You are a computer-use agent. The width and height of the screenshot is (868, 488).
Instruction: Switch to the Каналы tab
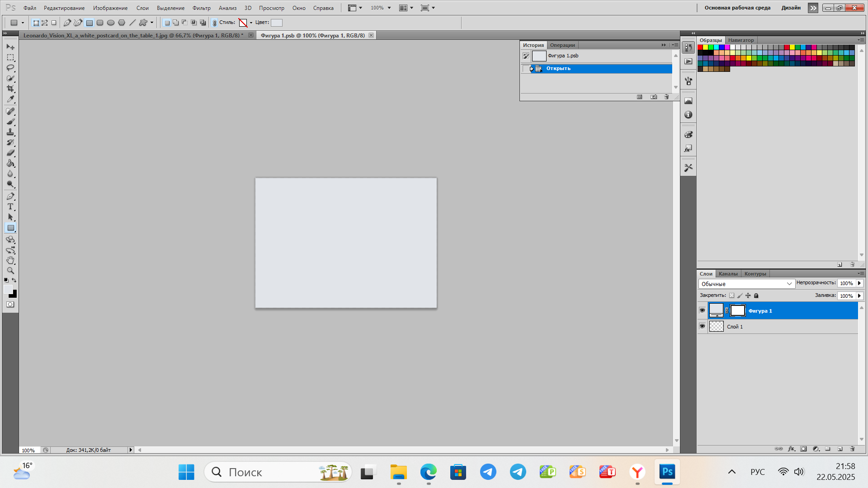pyautogui.click(x=728, y=274)
